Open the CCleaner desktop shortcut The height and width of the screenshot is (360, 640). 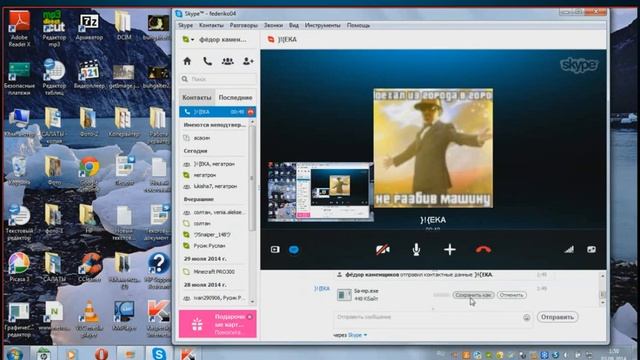point(89,267)
